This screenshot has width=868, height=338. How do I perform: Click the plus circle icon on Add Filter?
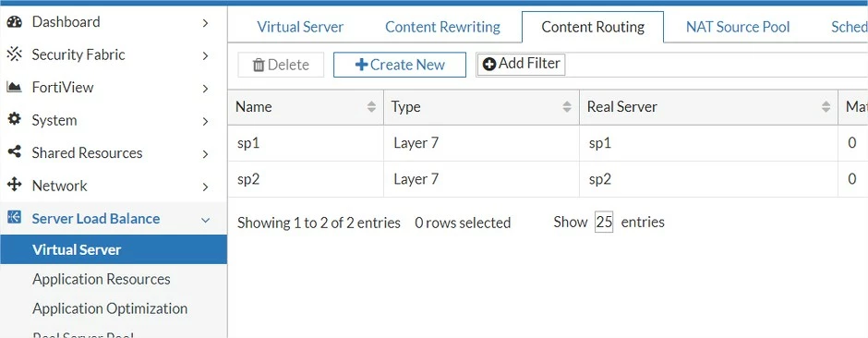488,65
